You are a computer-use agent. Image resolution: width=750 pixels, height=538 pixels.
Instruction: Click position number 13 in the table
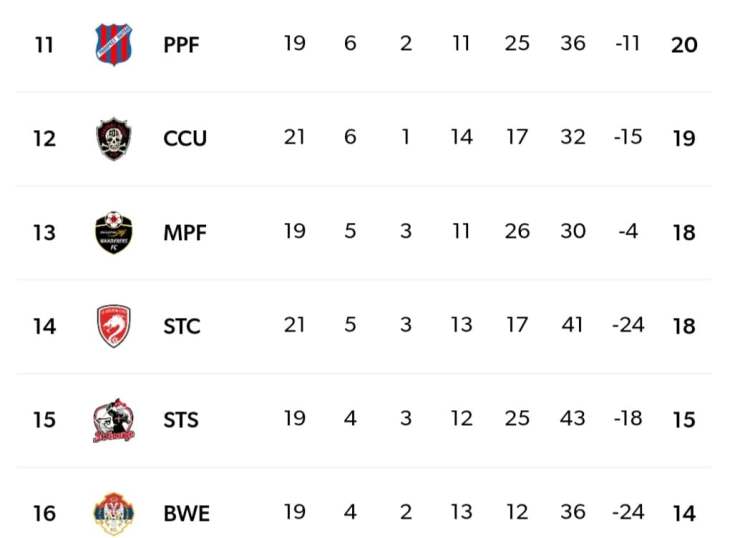(x=44, y=233)
